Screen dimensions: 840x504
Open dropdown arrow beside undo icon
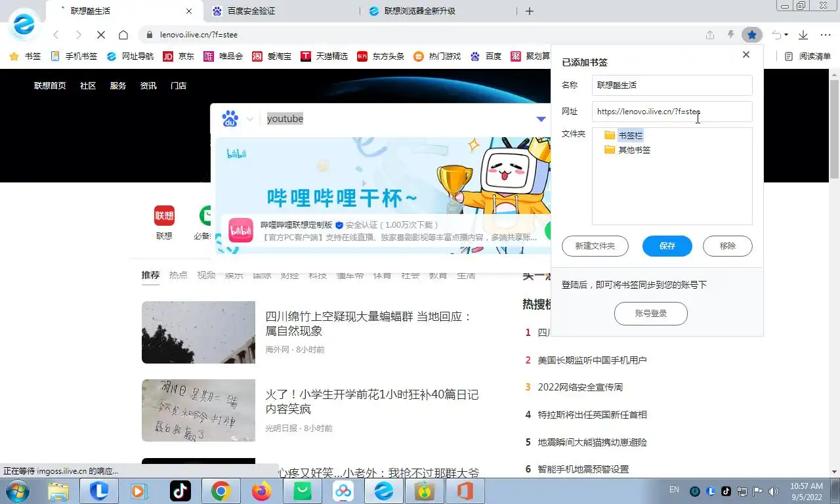786,35
